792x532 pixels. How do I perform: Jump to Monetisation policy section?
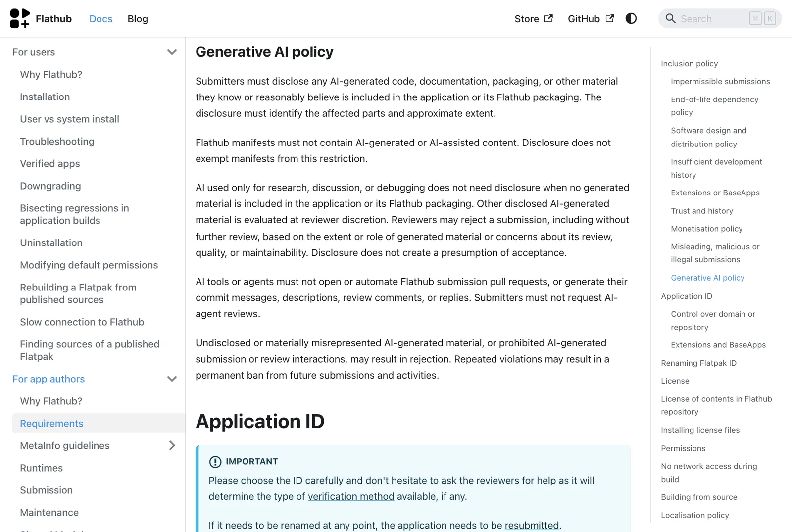tap(707, 229)
